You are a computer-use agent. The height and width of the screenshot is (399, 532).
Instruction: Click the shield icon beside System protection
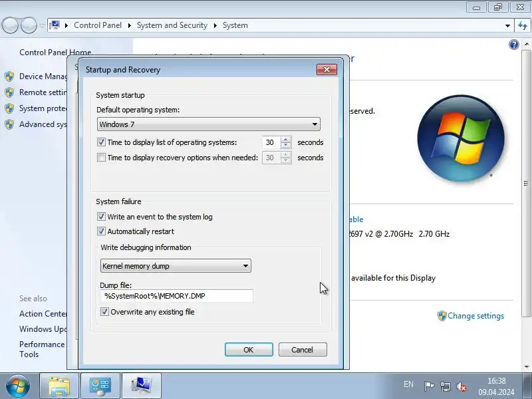click(x=9, y=108)
